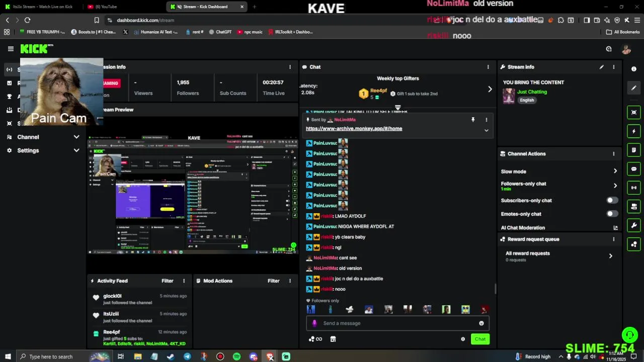Click the pencil widget in right sidebar
Screen dimensions: 644x362
pyautogui.click(x=634, y=87)
